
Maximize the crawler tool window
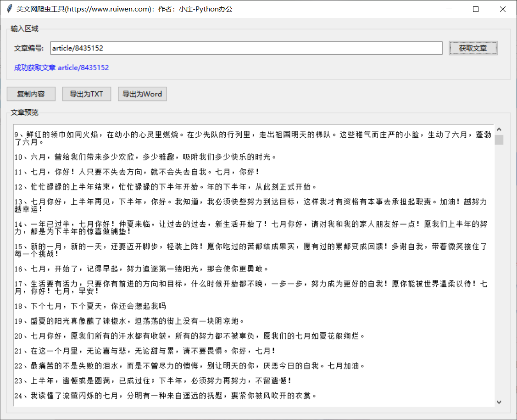[475, 9]
